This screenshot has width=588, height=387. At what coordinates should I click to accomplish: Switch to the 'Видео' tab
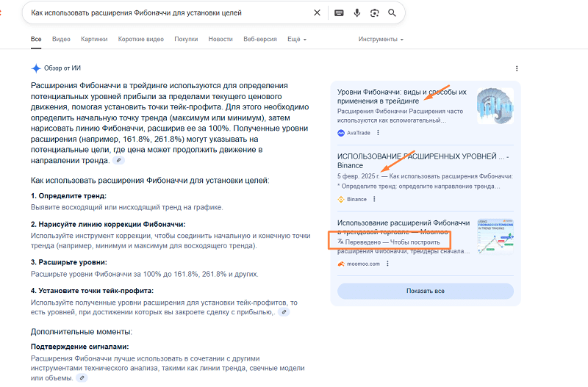tap(61, 39)
